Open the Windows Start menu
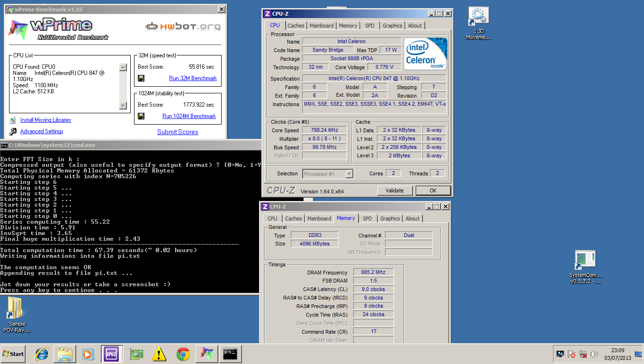644x364 pixels. [13, 354]
